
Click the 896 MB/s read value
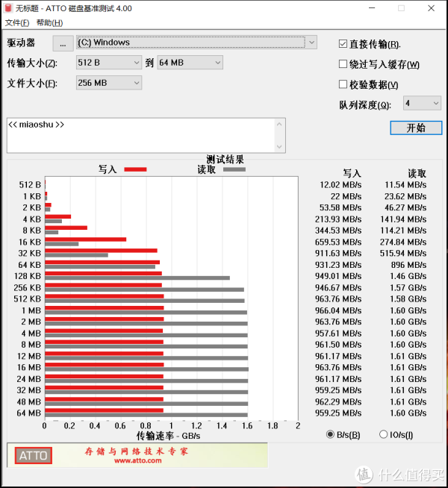(408, 265)
